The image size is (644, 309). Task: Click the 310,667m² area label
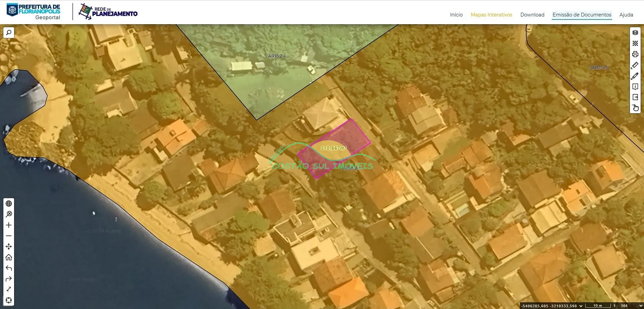click(333, 148)
